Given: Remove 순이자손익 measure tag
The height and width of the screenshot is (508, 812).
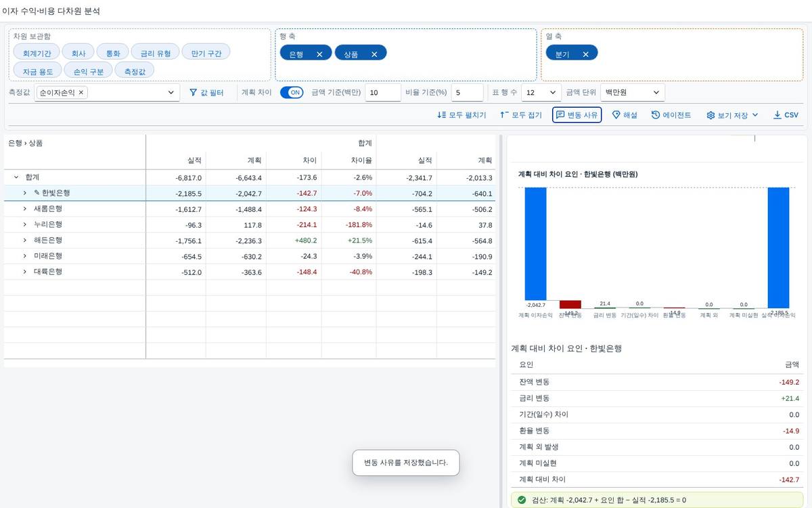Looking at the screenshot, I should click(x=81, y=92).
